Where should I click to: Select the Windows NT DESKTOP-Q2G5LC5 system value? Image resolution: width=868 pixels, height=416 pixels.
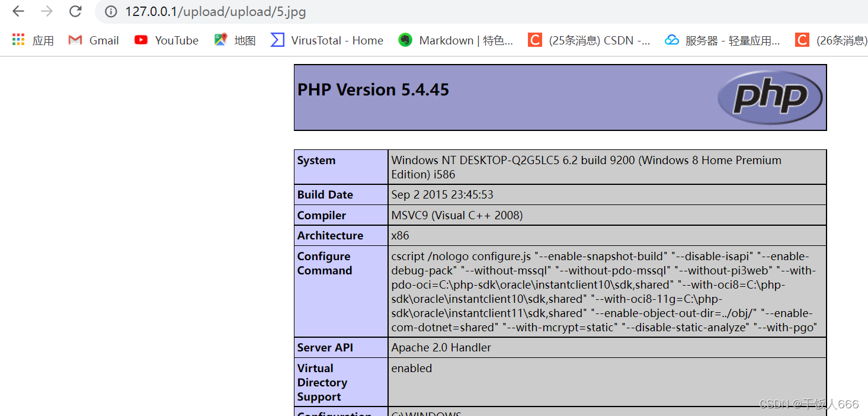coord(586,167)
